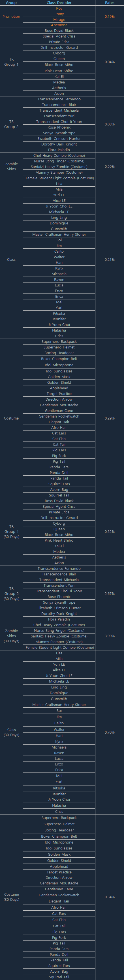
Task: Click the Class (30 Days) group label
Action: (11, 732)
